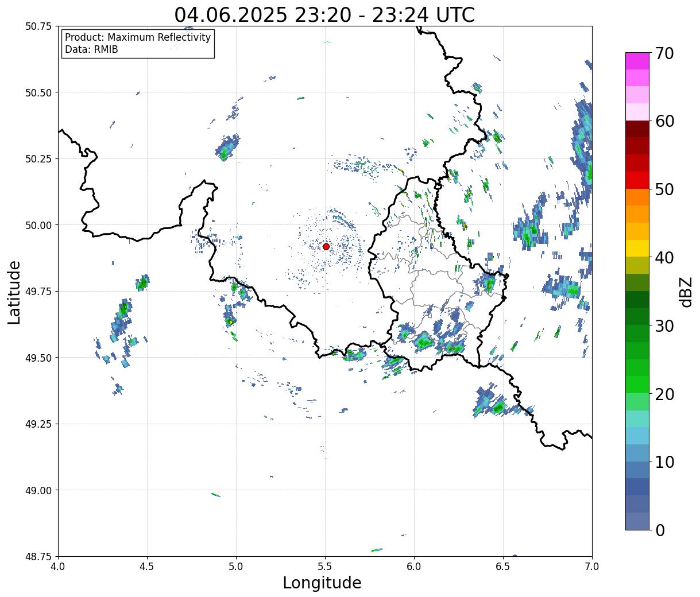Screen dimensions: 700x597
Task: Click the 49.25 latitude tick label
Action: (x=38, y=424)
